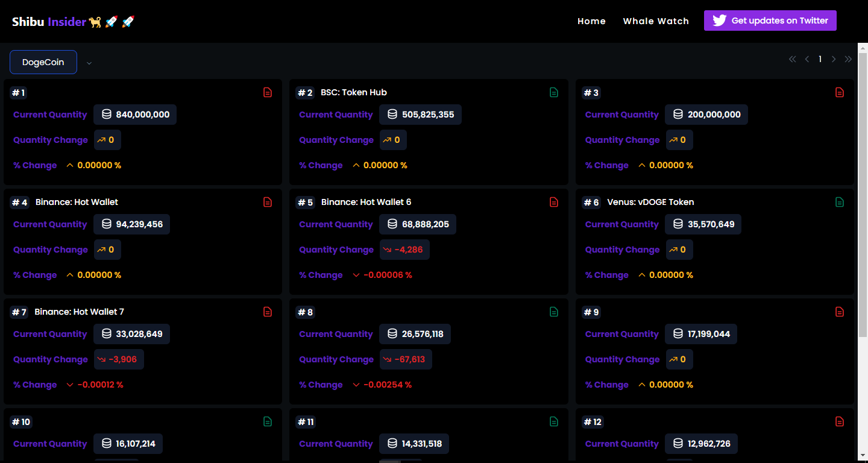Select the Binance: Hot Wallet 6 name
Screen dimensions: 868x463
click(x=366, y=202)
